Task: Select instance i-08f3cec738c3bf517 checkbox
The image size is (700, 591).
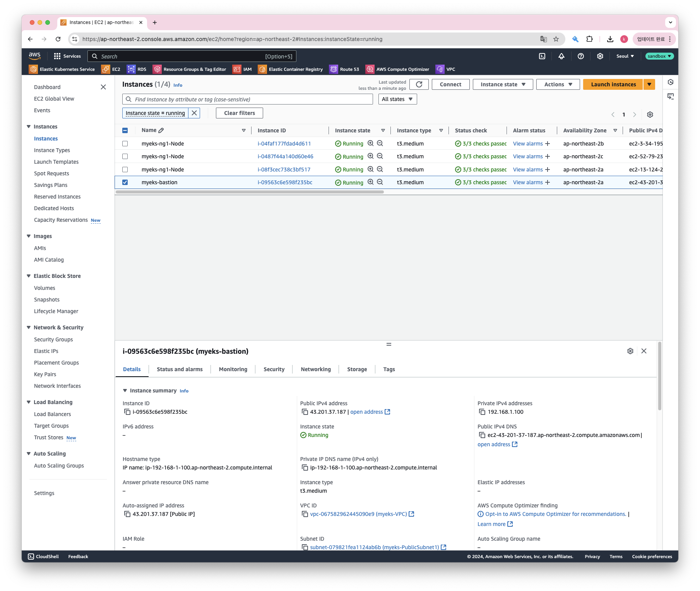Action: coord(125,170)
